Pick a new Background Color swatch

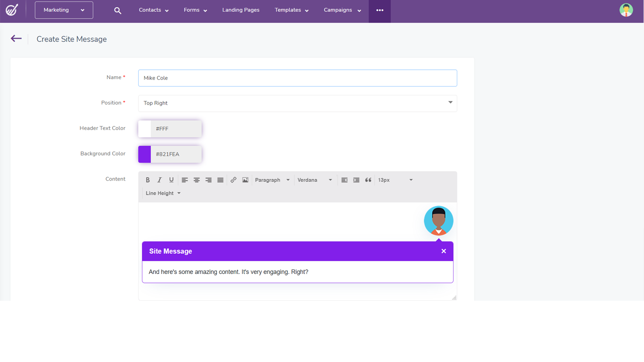click(x=144, y=154)
